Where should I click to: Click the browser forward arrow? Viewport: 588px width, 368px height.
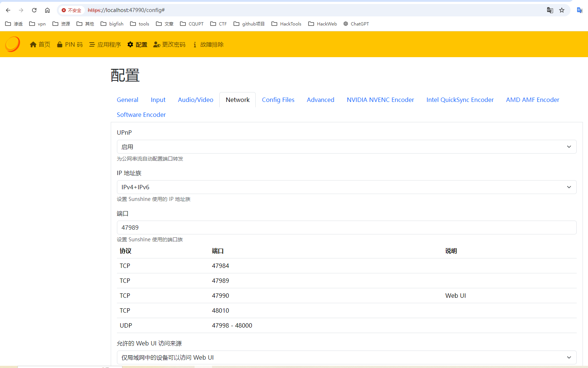(x=21, y=10)
